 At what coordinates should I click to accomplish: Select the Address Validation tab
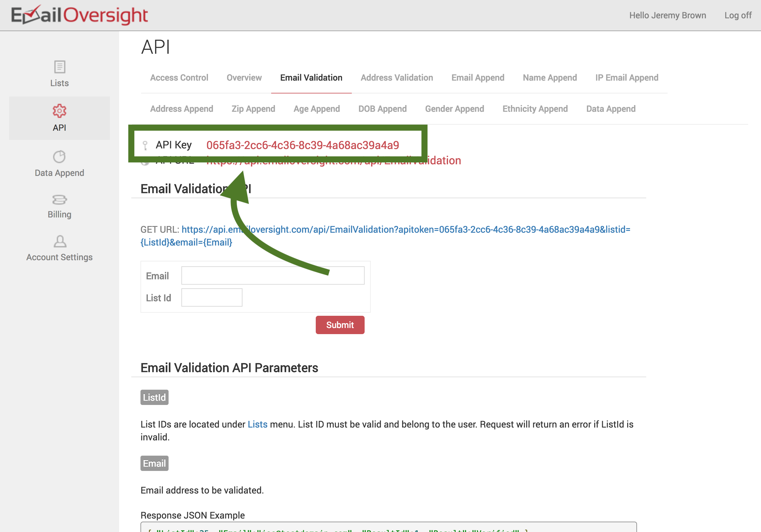pyautogui.click(x=396, y=78)
